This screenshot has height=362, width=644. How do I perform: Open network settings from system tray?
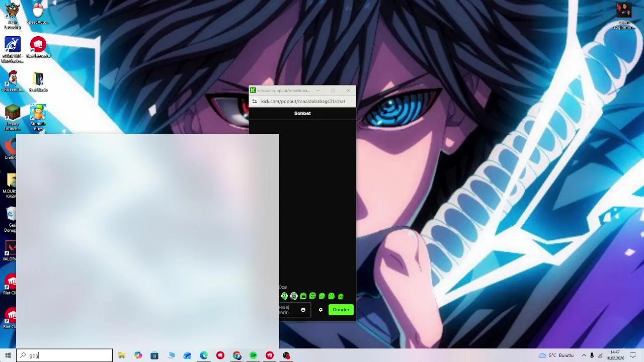[600, 355]
